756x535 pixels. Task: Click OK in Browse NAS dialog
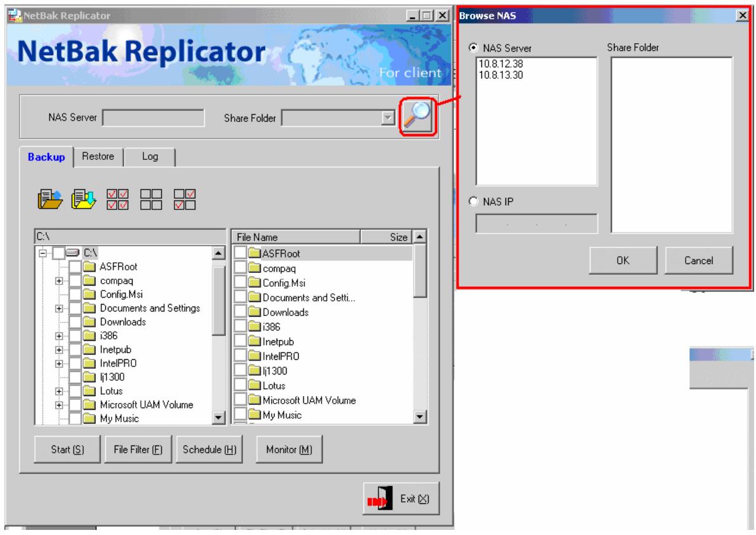pyautogui.click(x=623, y=260)
